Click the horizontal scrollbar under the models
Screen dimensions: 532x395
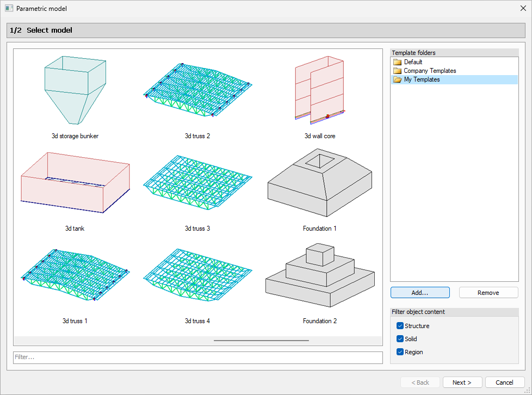tap(261, 341)
